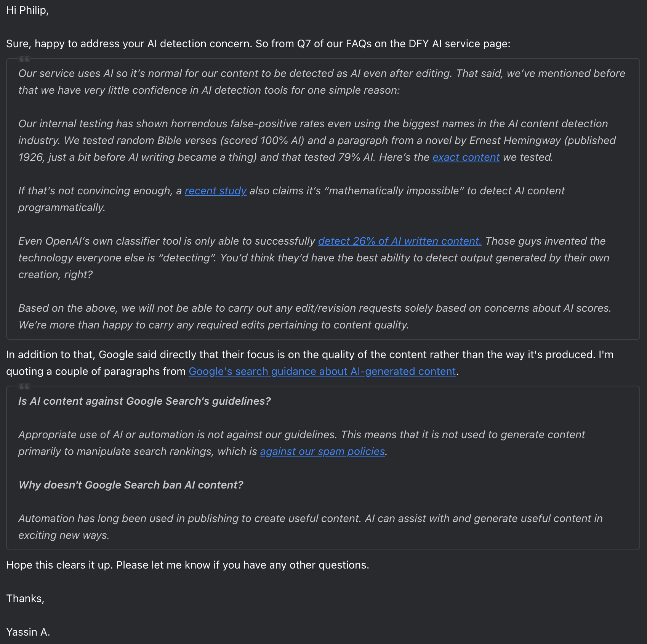Select the heading "Is AI content against Google Search's guidelines?"
This screenshot has height=644, width=647.
145,401
